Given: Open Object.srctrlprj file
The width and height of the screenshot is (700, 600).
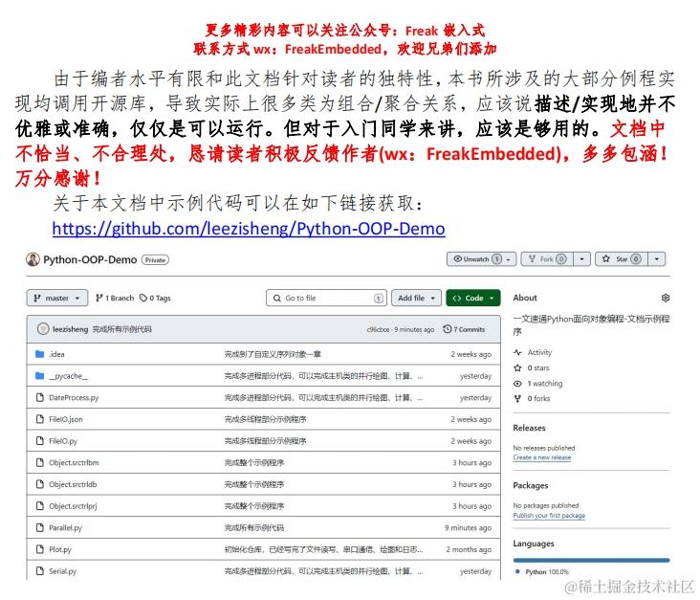Looking at the screenshot, I should point(73,506).
